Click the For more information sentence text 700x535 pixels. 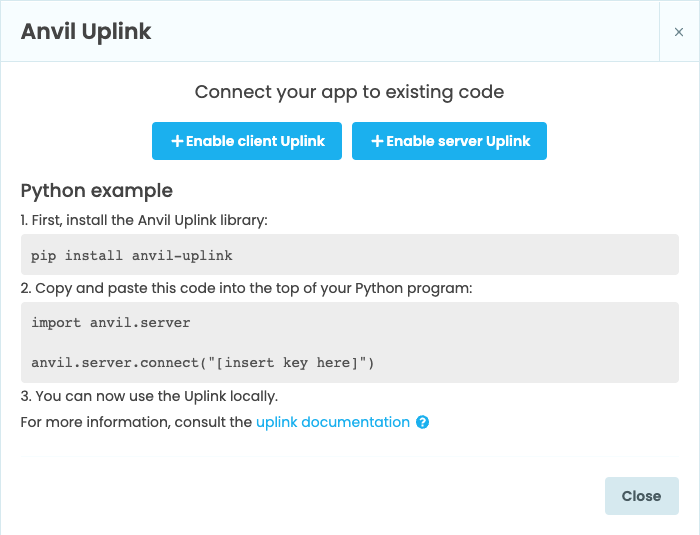pos(136,422)
